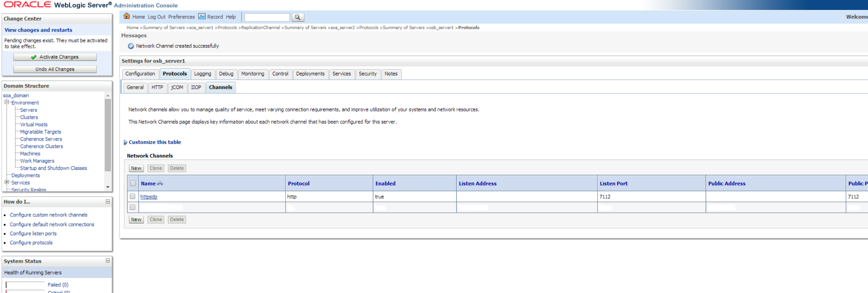
Task: Open Startup and Shutdown Classes item
Action: [x=53, y=168]
